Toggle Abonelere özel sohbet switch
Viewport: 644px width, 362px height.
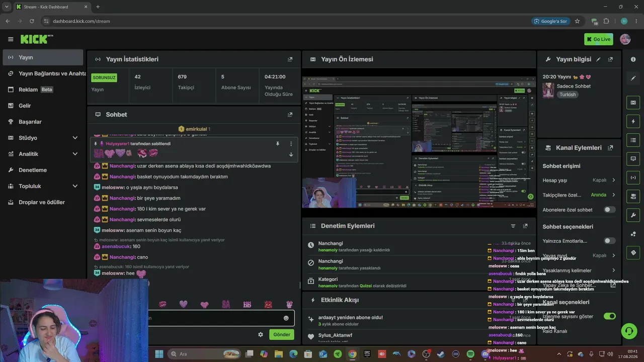click(x=609, y=210)
